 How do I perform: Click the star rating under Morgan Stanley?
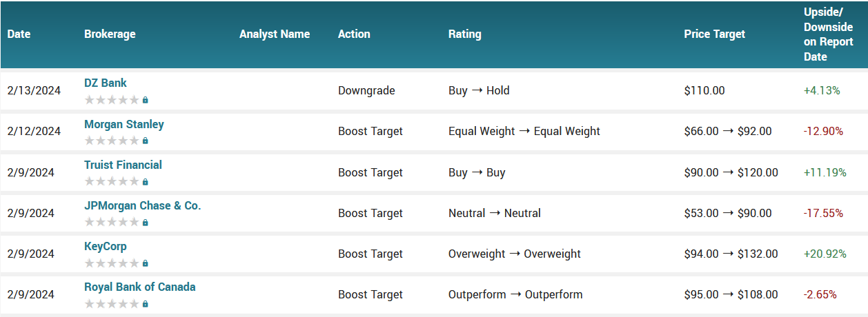(111, 141)
